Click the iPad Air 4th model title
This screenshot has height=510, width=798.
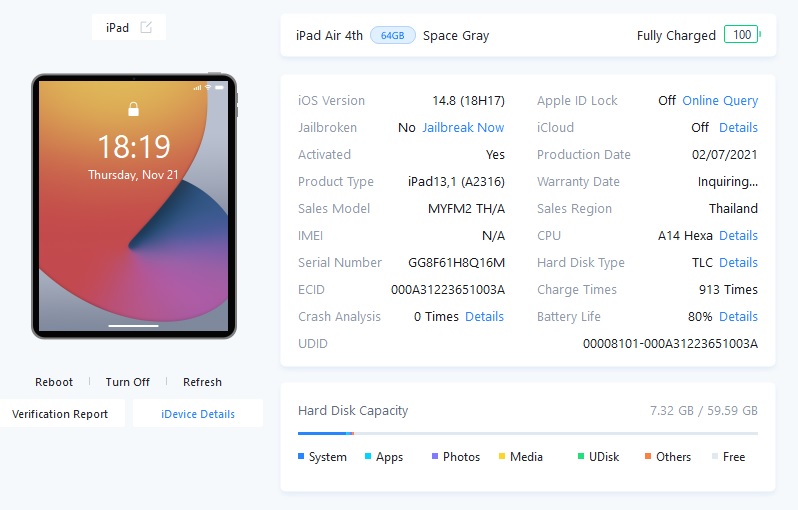[329, 36]
